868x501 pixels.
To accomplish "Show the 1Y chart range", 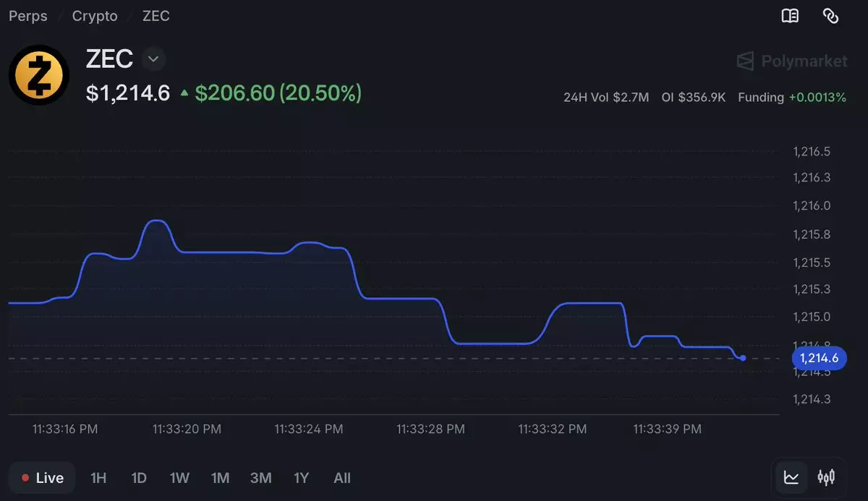I will coord(301,478).
